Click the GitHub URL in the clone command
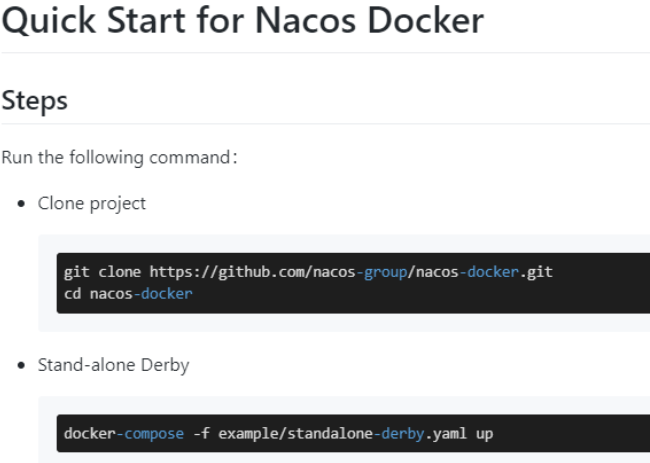650x463 pixels. [x=350, y=271]
